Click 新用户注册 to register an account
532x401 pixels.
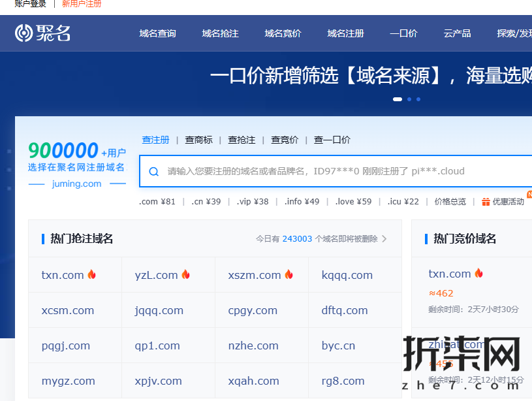(x=82, y=5)
